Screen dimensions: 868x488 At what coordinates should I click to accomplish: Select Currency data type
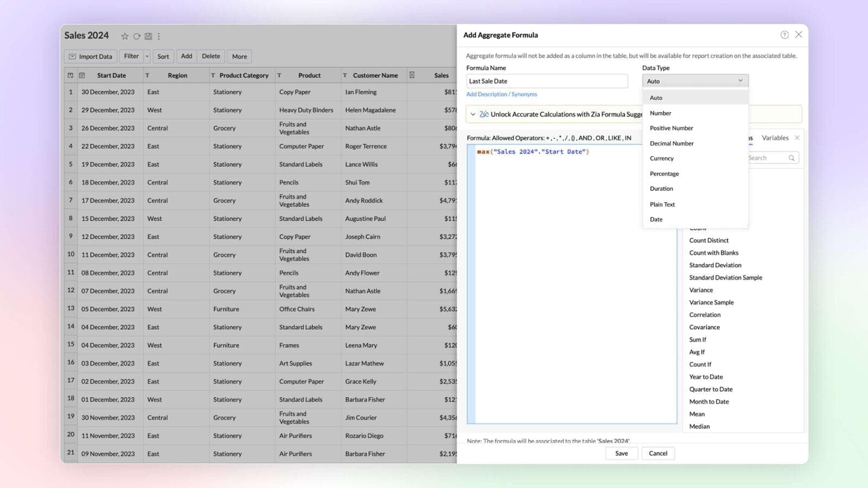pyautogui.click(x=695, y=159)
